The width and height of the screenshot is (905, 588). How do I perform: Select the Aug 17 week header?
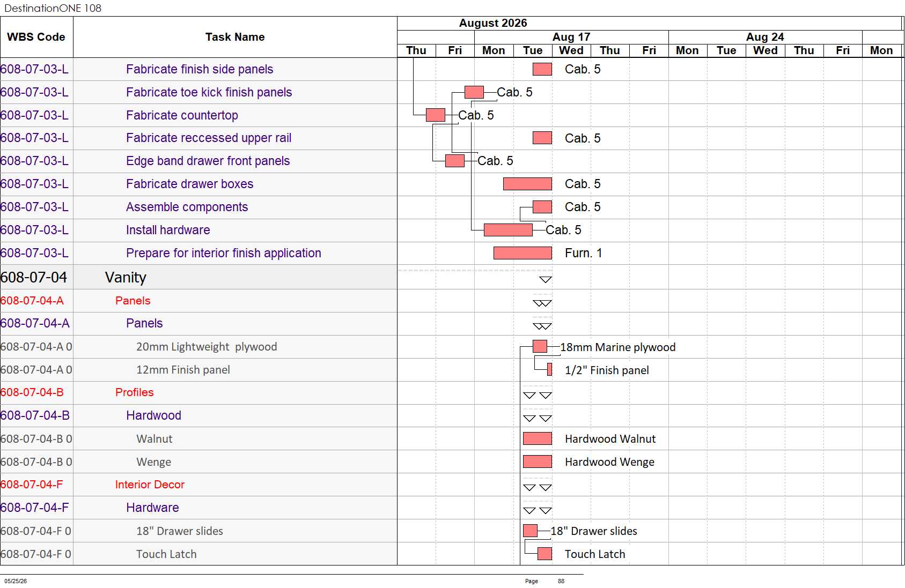[x=571, y=37]
